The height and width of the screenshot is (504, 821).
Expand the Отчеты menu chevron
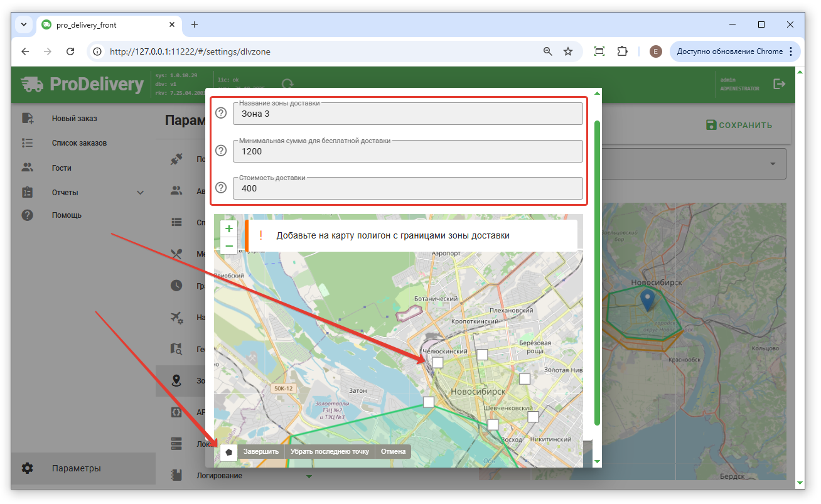(141, 193)
